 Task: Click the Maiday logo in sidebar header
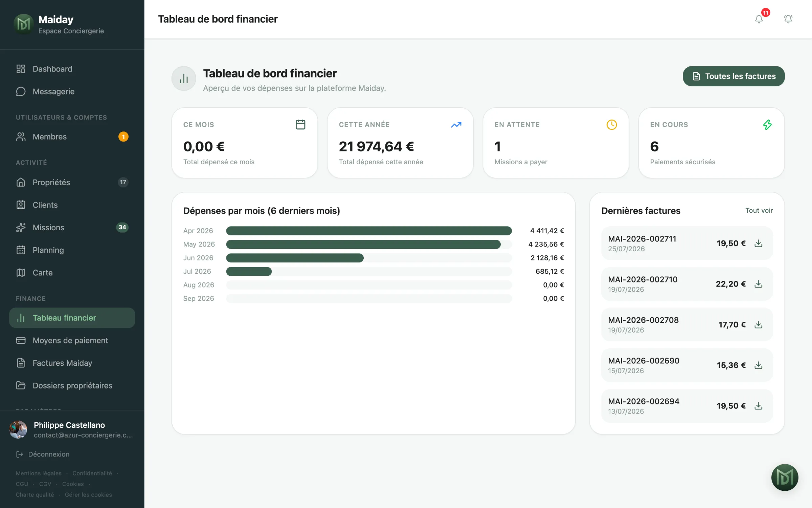(x=23, y=24)
